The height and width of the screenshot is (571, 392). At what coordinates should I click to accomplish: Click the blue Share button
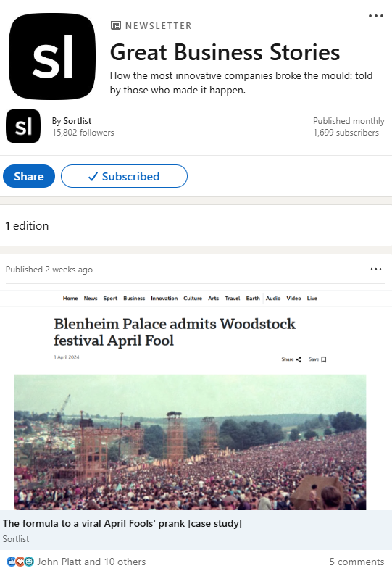[x=29, y=176]
